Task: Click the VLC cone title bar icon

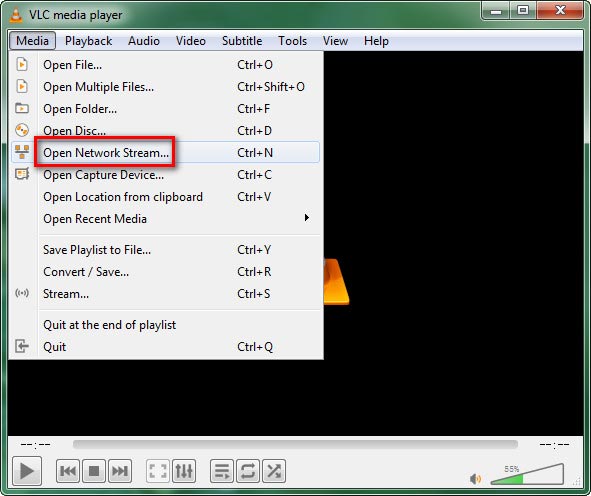Action: [x=15, y=15]
